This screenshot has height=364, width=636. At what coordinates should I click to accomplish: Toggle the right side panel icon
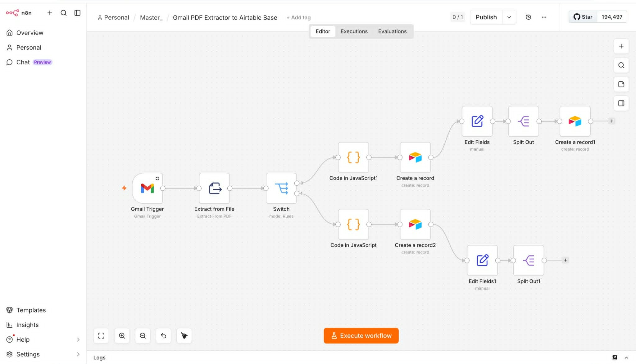621,103
